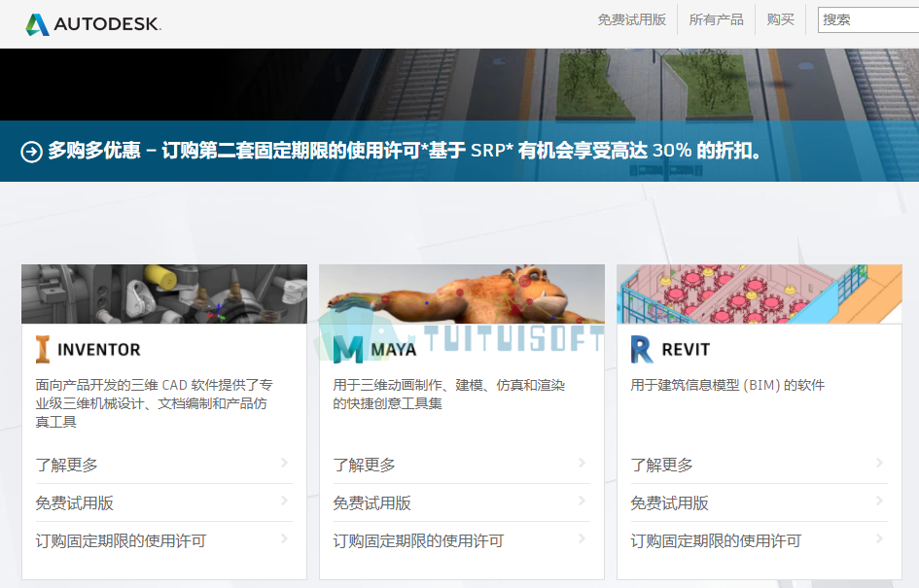This screenshot has width=919, height=588.
Task: Open the Maya creature animation thumbnail
Action: click(462, 294)
